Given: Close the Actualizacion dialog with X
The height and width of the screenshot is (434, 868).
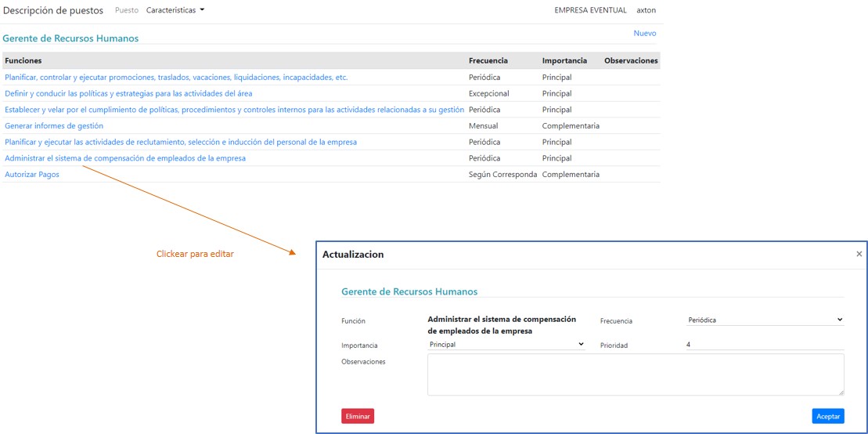Looking at the screenshot, I should (x=859, y=254).
